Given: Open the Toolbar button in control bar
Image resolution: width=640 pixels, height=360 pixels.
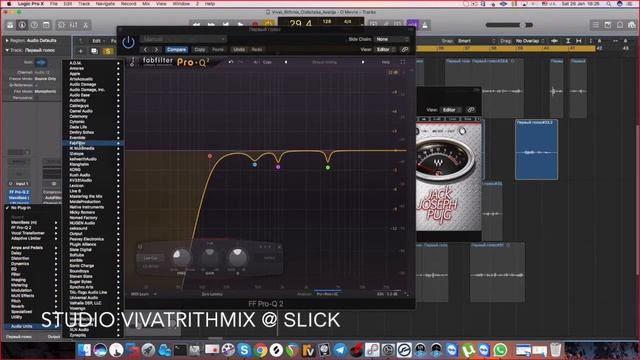Looking at the screenshot, I should (46, 25).
